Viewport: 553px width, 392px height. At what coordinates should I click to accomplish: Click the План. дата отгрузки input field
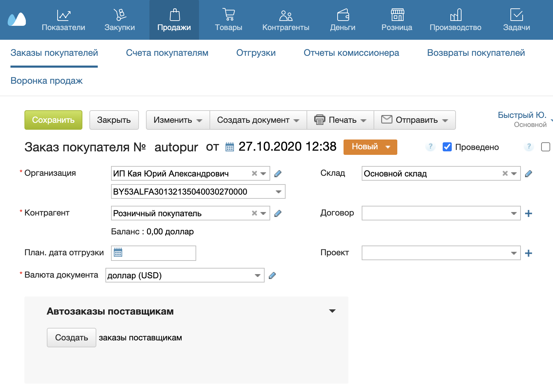(154, 253)
